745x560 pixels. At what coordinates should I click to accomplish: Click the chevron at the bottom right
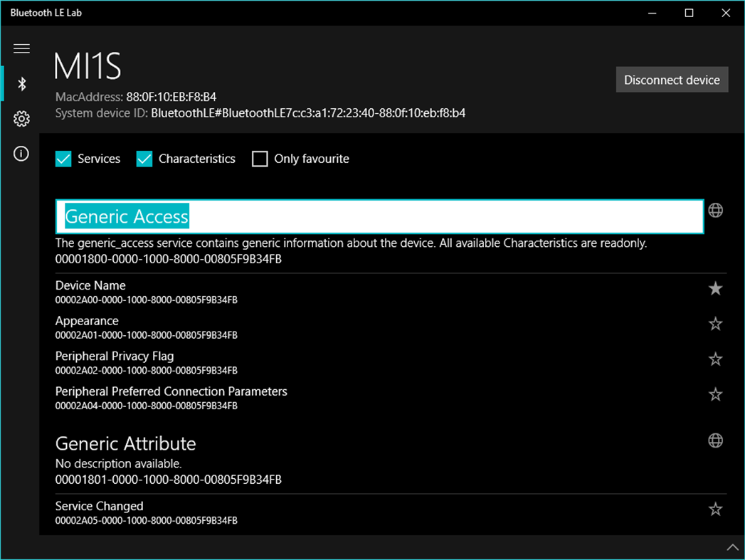pyautogui.click(x=732, y=547)
